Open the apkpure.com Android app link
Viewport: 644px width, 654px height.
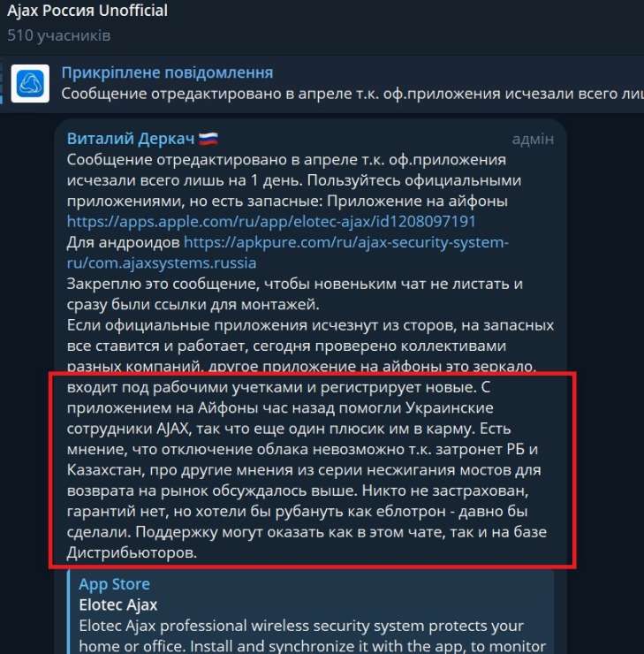click(345, 241)
